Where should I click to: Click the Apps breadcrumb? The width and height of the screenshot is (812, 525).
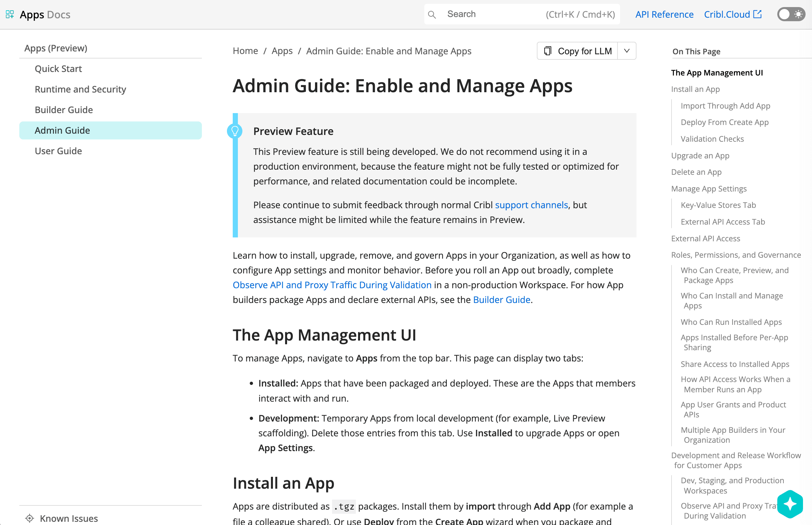[x=282, y=51]
